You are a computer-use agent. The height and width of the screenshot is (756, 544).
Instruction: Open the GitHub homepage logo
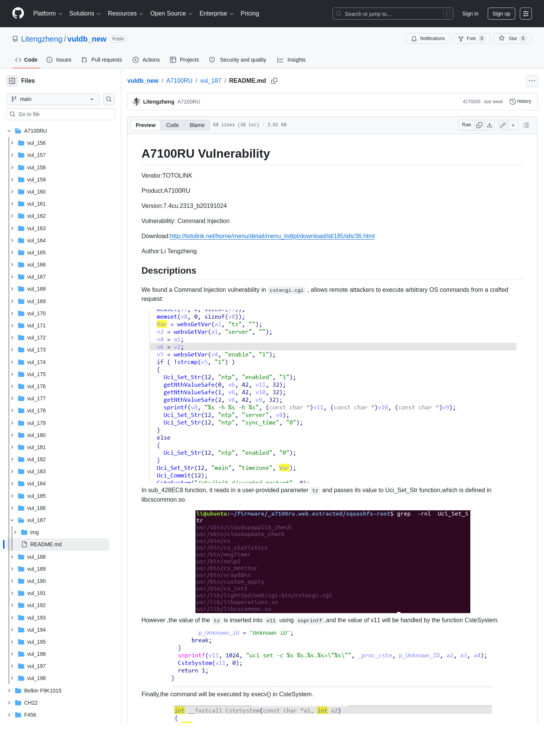[18, 14]
